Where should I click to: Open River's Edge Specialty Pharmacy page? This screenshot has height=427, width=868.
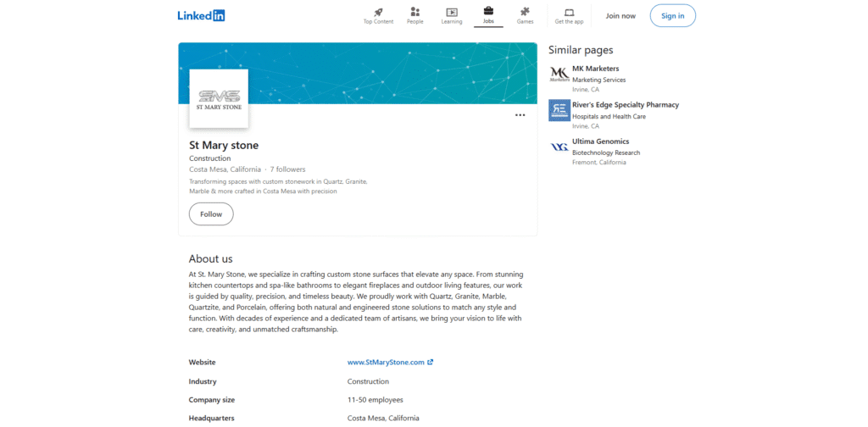pyautogui.click(x=626, y=105)
